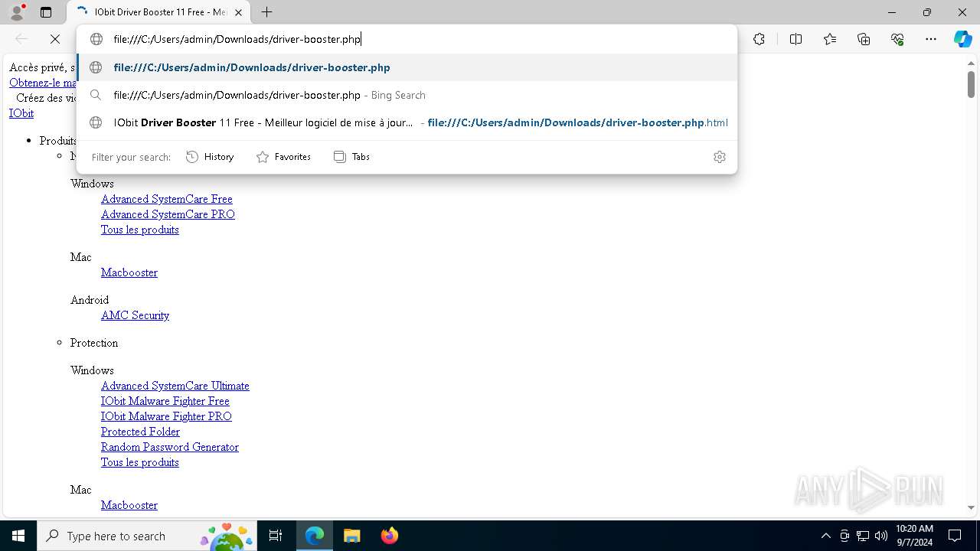Open IObit Malware Fighter PRO link
Image resolution: width=980 pixels, height=551 pixels.
point(166,416)
